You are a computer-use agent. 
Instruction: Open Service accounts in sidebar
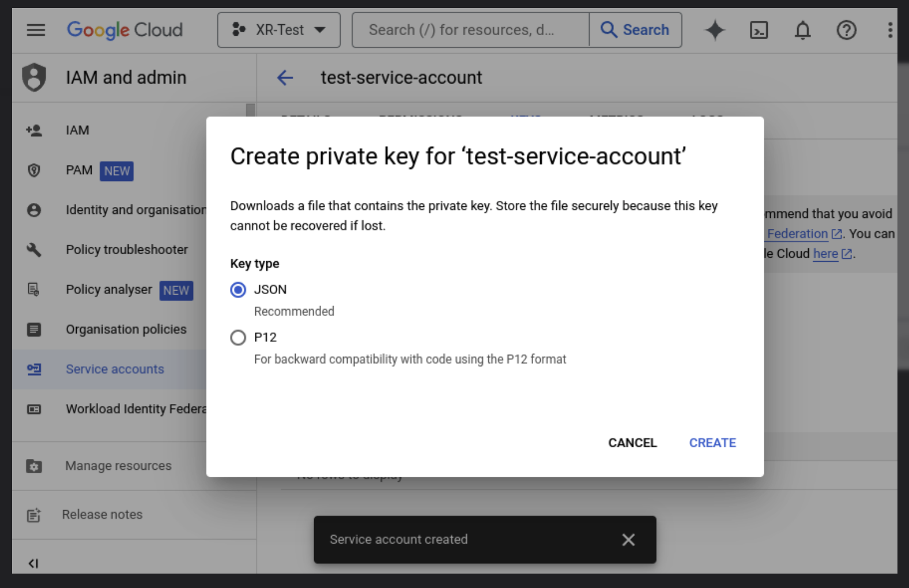coord(115,369)
